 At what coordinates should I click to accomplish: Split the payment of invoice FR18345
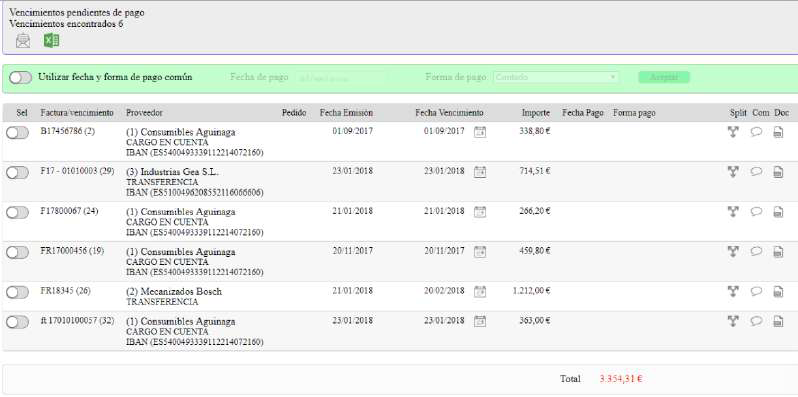pyautogui.click(x=733, y=291)
